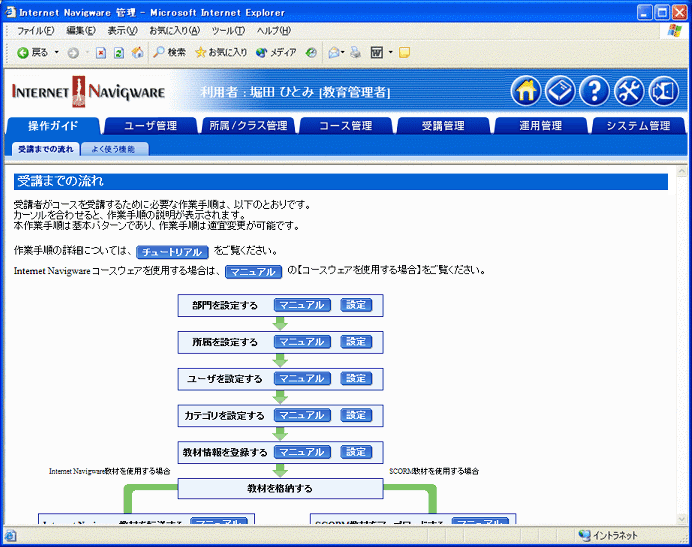692x547 pixels.
Task: Click the logout door icon in header
Action: point(664,91)
